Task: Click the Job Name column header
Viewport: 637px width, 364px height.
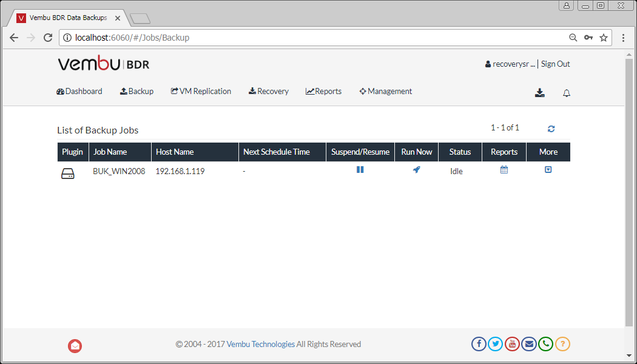Action: tap(120, 152)
